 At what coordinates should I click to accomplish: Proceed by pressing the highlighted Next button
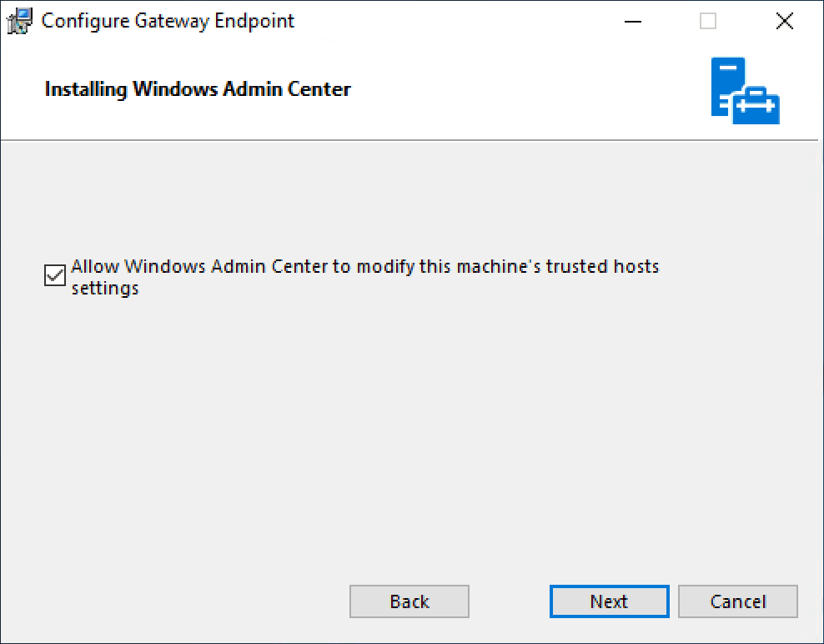click(x=609, y=601)
